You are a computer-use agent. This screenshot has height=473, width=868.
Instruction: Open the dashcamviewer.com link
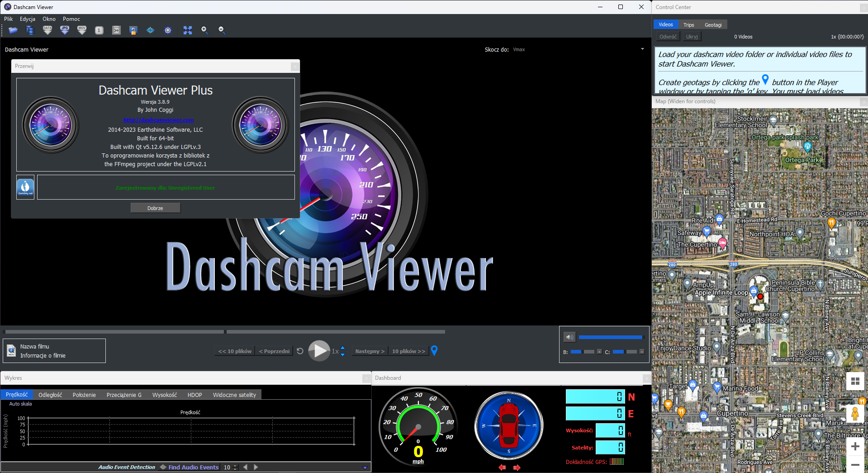[x=158, y=120]
